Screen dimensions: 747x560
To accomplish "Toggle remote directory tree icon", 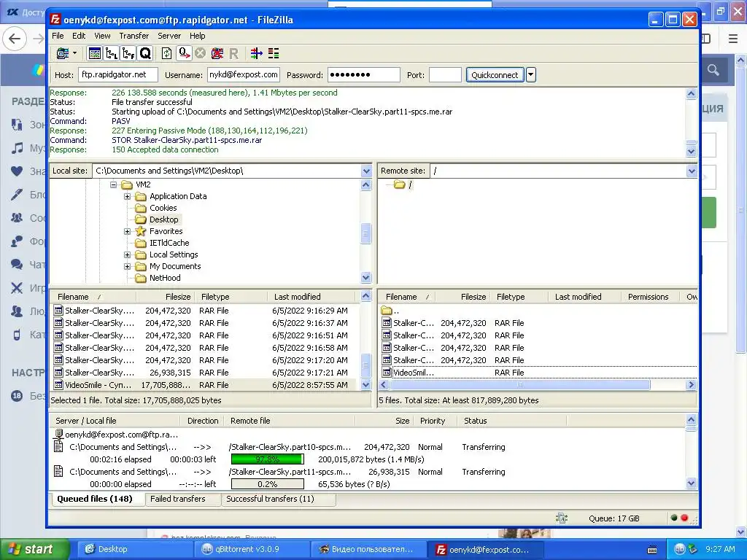I will pyautogui.click(x=128, y=53).
